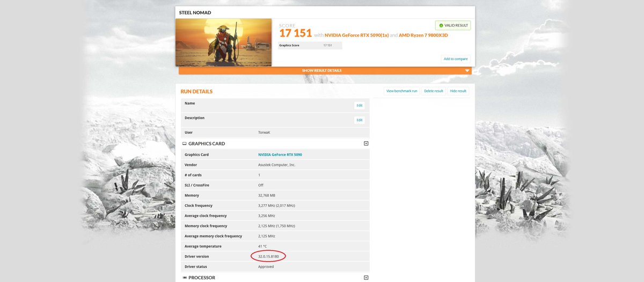Click Add to compare button

[455, 59]
